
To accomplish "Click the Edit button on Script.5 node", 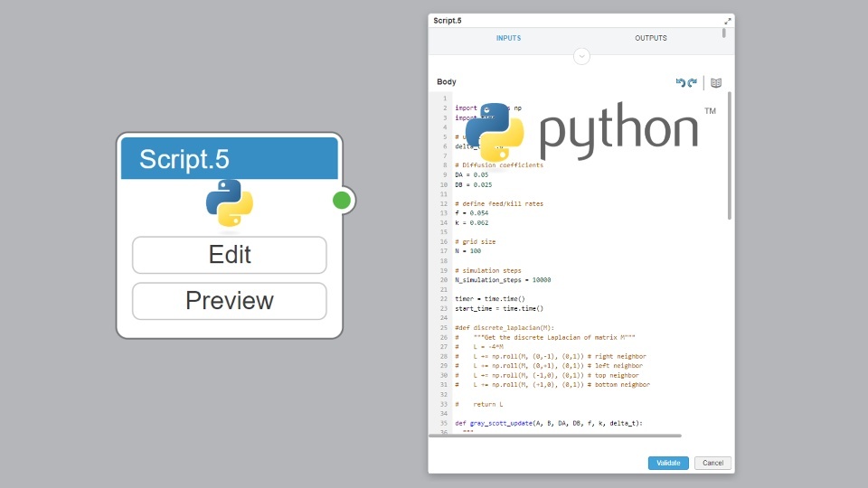I will tap(229, 255).
